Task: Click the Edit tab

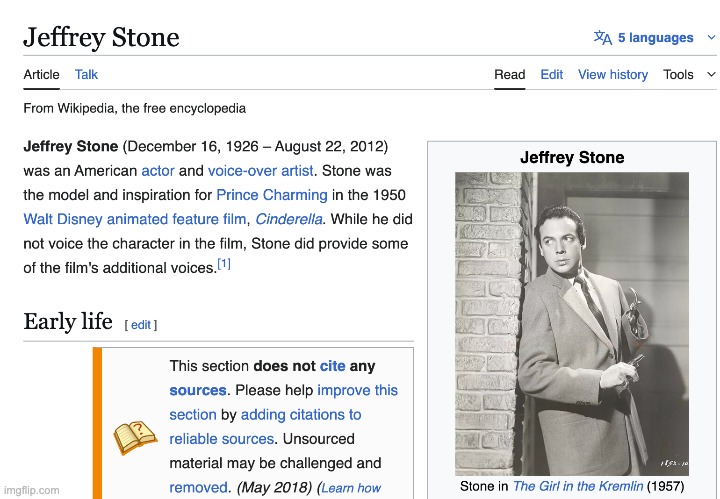Action: click(551, 74)
